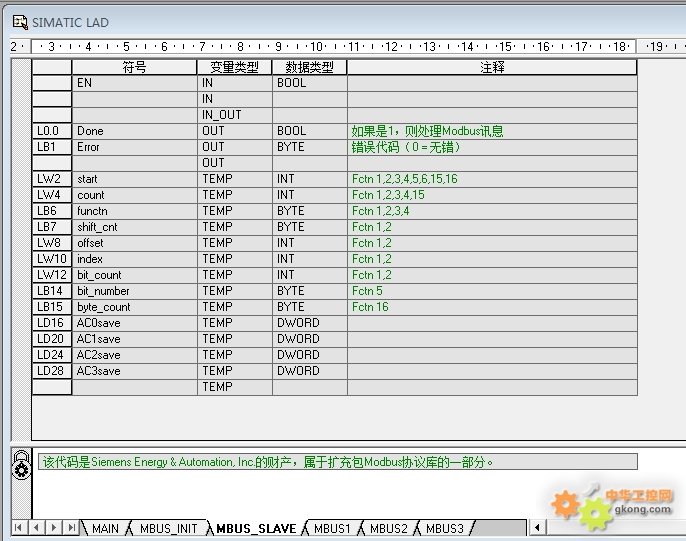686x541 pixels.
Task: Select the AC1save symbol cell
Action: pos(134,339)
